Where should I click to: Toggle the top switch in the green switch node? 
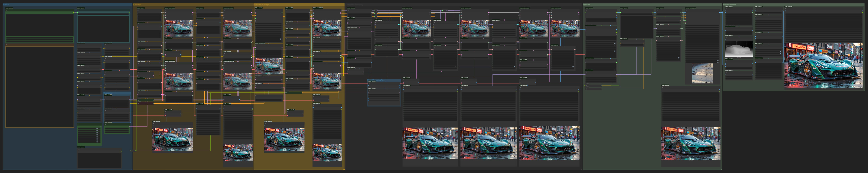(97, 129)
